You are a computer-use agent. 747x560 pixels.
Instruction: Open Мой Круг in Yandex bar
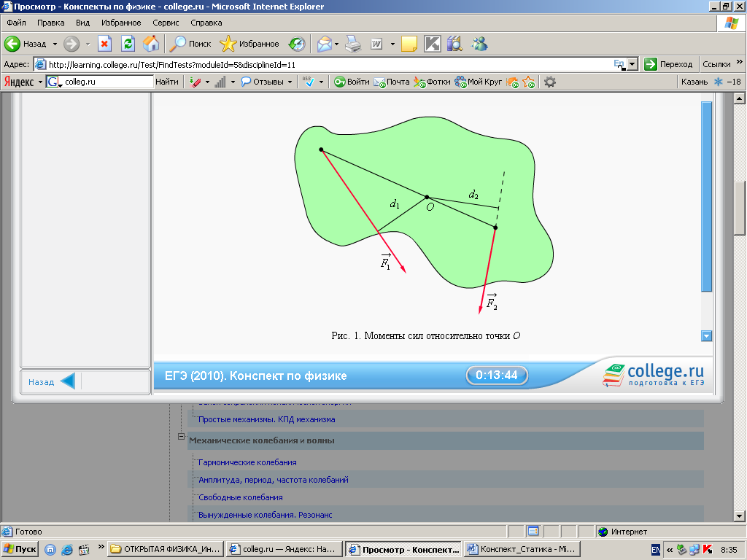[479, 82]
